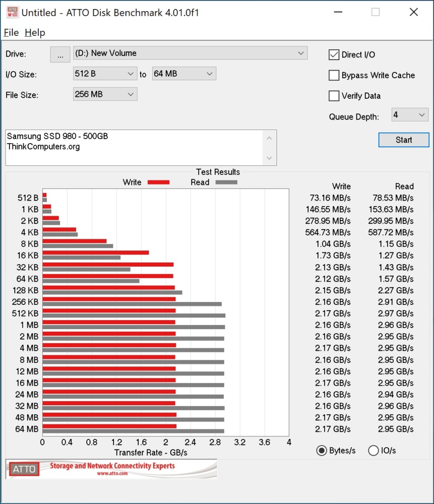Click the 512 B row label in chart
This screenshot has width=434, height=504.
click(x=28, y=198)
